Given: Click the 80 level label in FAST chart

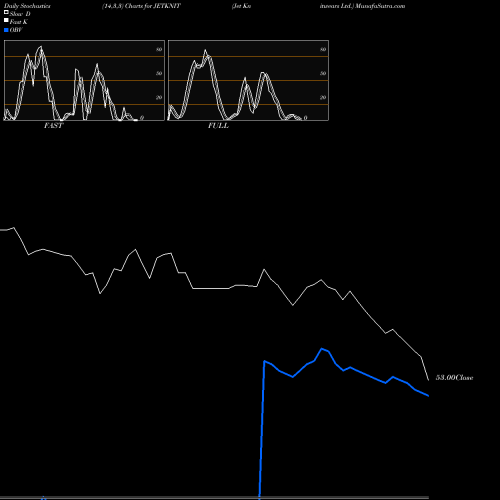Looking at the screenshot, I should pyautogui.click(x=159, y=49).
